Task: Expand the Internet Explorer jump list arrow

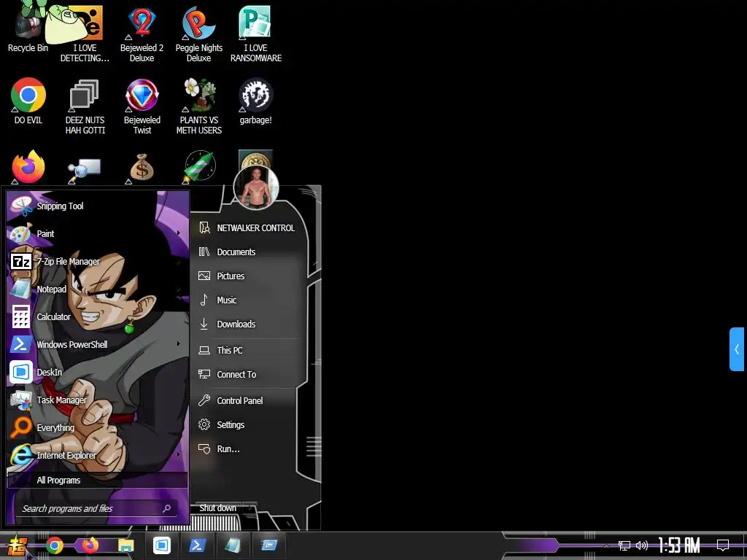Action: click(x=179, y=455)
